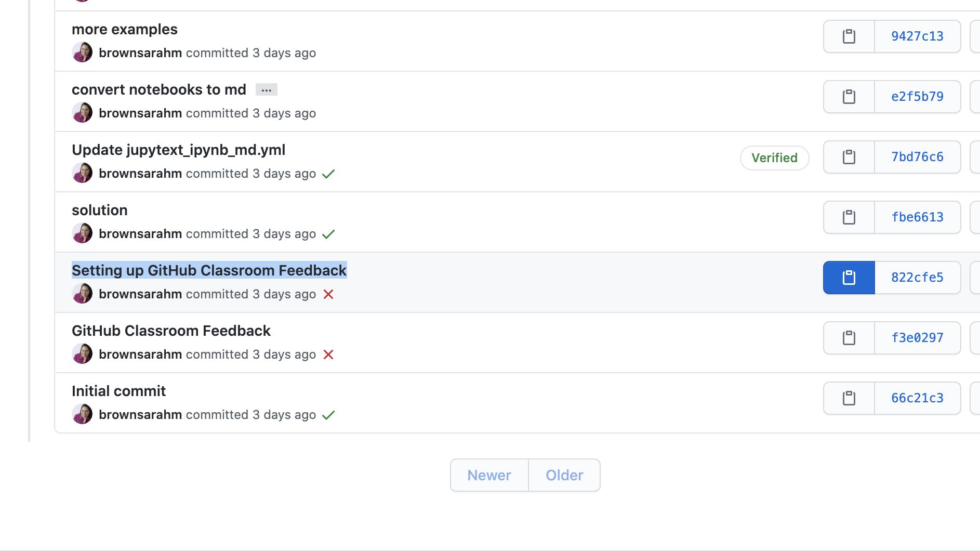Click the "Older" pagination button
The image size is (980, 551).
click(564, 475)
